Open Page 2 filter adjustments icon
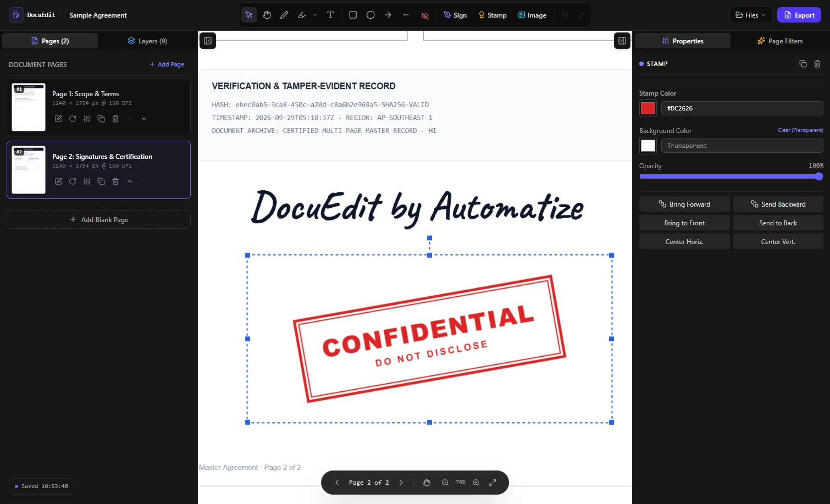Viewport: 830px width, 504px height. tap(87, 181)
